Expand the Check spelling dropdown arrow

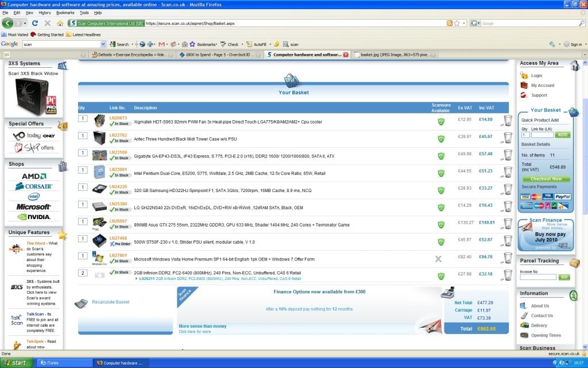click(x=242, y=44)
